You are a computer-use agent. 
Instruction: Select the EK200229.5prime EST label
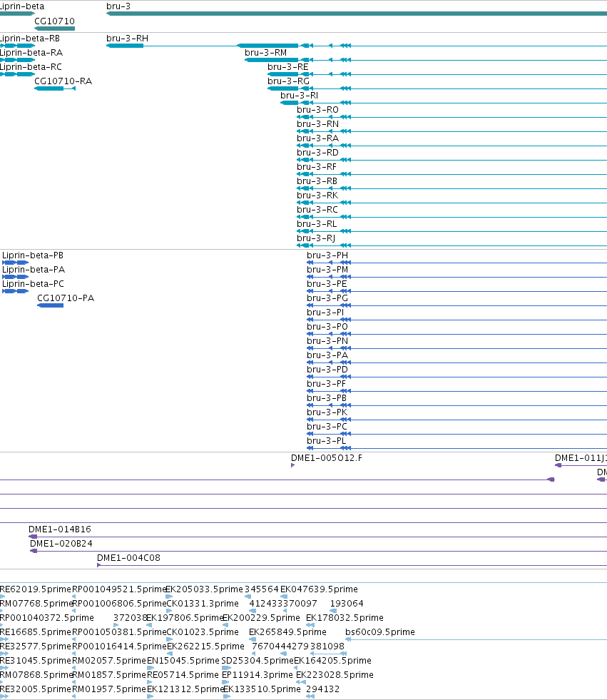(261, 618)
